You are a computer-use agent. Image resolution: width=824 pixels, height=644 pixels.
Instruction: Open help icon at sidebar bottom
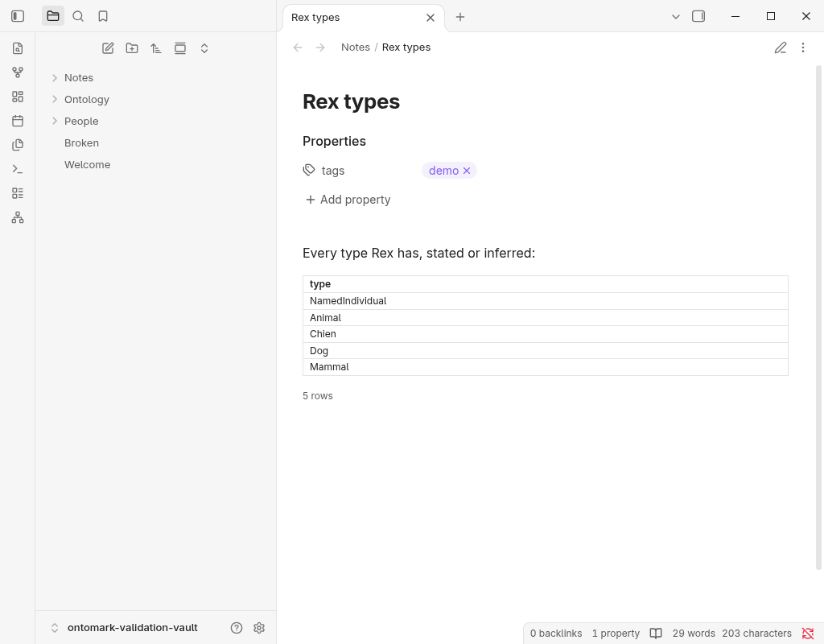237,628
